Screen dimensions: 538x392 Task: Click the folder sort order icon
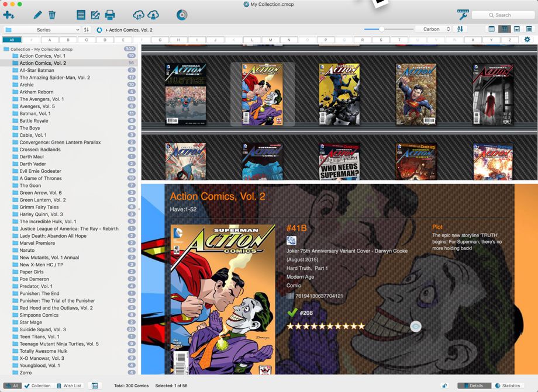coord(87,30)
